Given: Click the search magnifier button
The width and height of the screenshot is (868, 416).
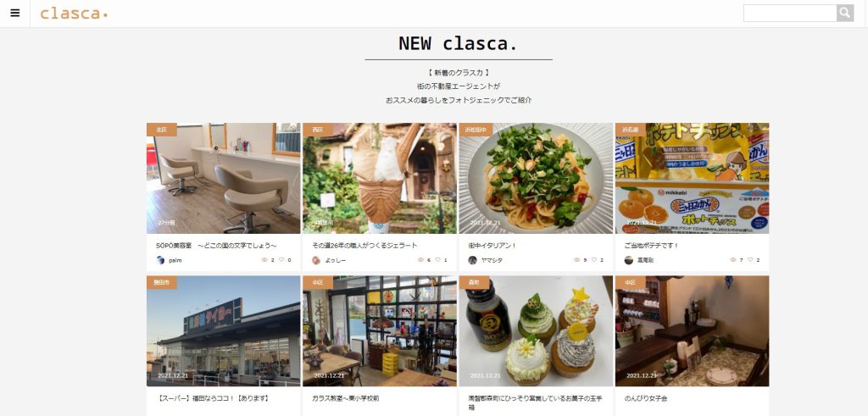Looking at the screenshot, I should (x=845, y=13).
